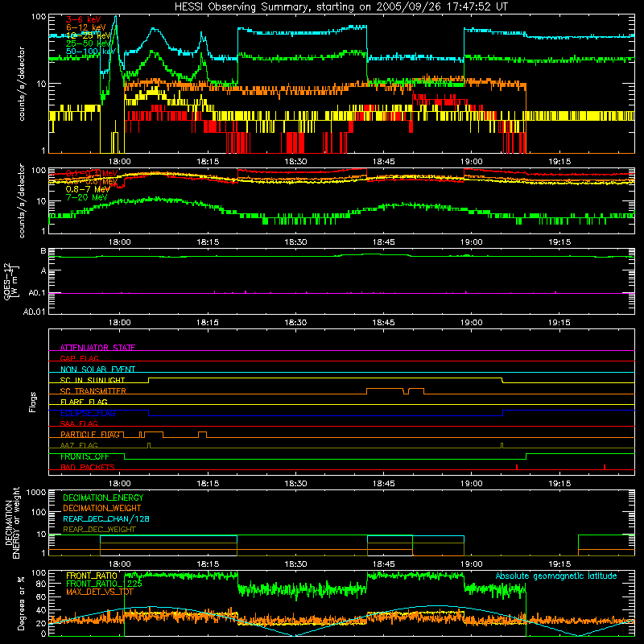Image resolution: width=644 pixels, height=644 pixels.
Task: Select the REAR_DEC_WEIGHT legend label
Action: click(x=99, y=530)
